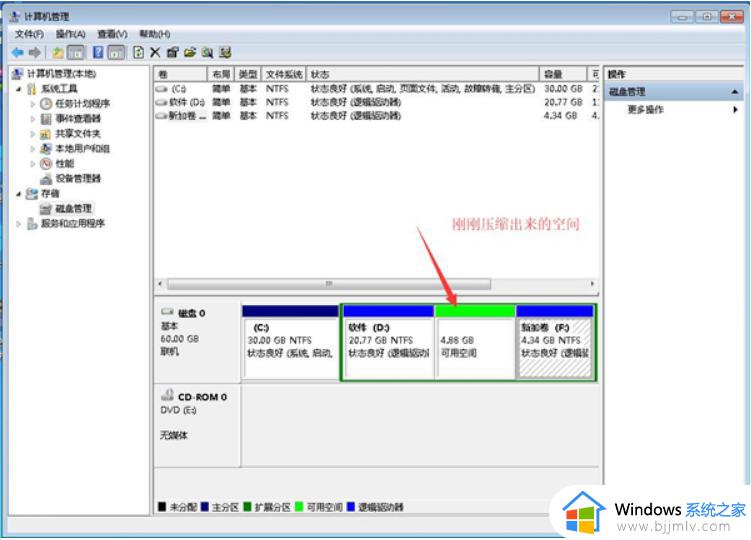751x540 pixels.
Task: Expand the 事件查看器 node arrow
Action: click(x=33, y=119)
